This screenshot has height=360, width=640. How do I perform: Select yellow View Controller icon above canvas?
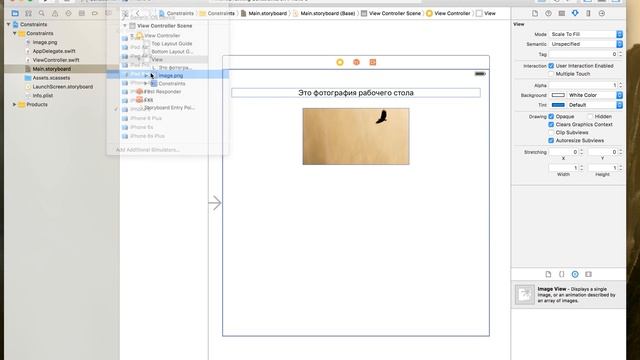pyautogui.click(x=340, y=62)
